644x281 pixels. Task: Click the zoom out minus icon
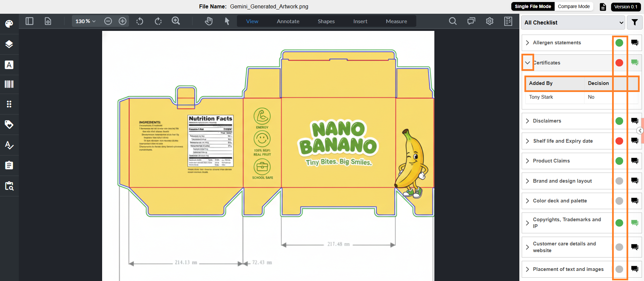click(108, 21)
